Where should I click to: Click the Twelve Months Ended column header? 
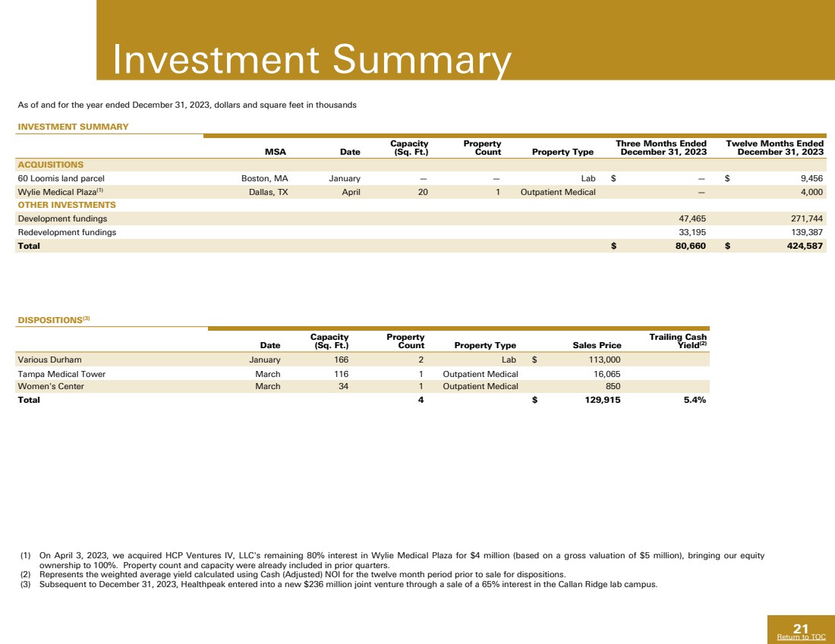tap(774, 147)
